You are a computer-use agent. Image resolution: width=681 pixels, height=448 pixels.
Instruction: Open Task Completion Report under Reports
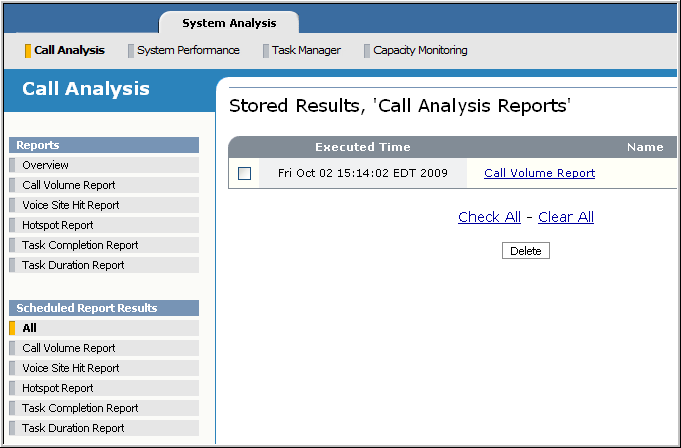click(80, 245)
